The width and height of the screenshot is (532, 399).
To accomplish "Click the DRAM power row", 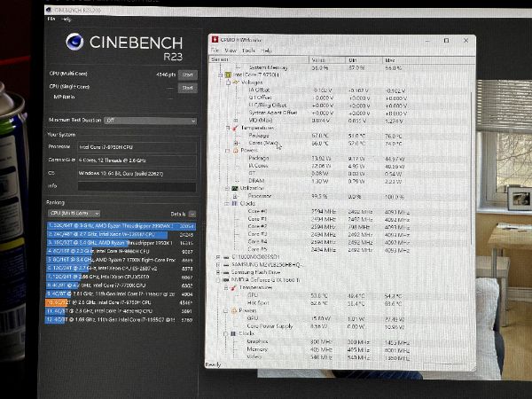I will pos(341,181).
